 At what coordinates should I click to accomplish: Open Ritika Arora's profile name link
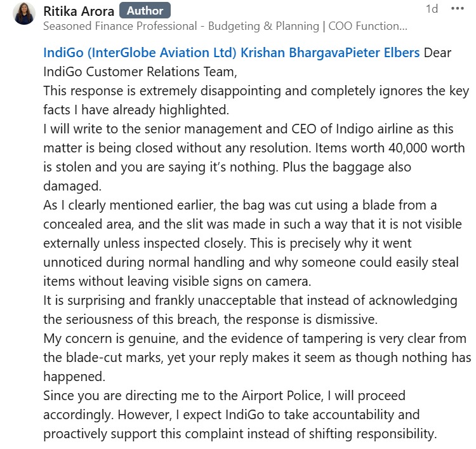coord(79,11)
